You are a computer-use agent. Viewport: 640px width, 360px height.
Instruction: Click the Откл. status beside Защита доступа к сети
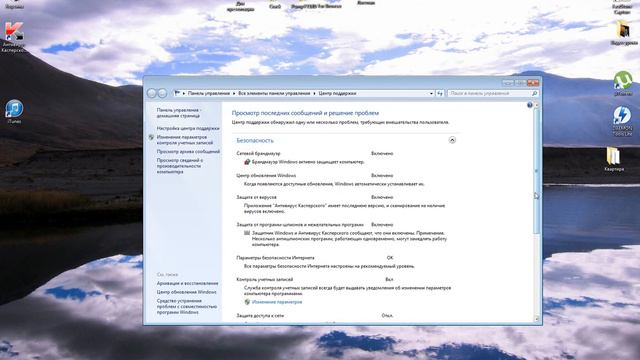coord(387,316)
